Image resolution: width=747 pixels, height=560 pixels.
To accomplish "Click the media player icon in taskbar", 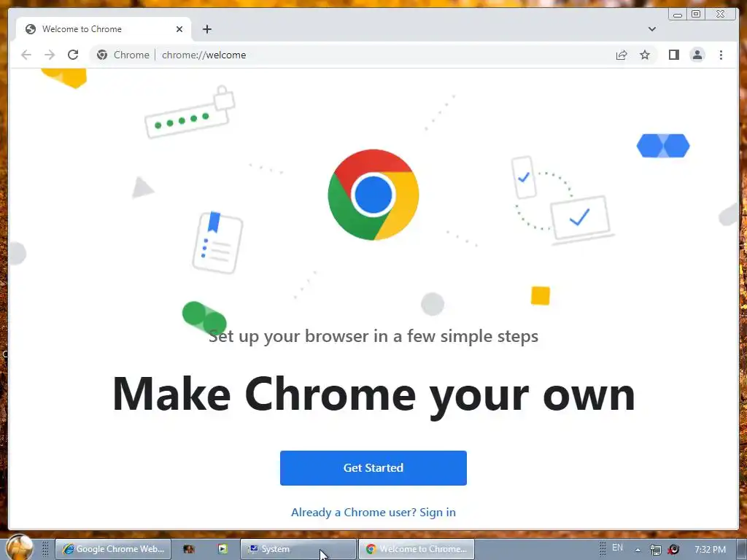I will [x=222, y=548].
